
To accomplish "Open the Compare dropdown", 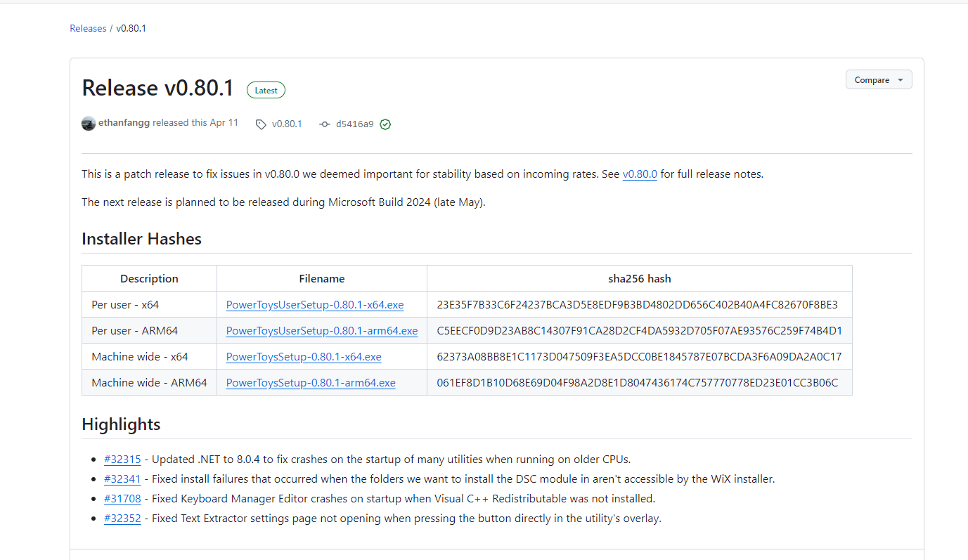I will click(x=878, y=80).
